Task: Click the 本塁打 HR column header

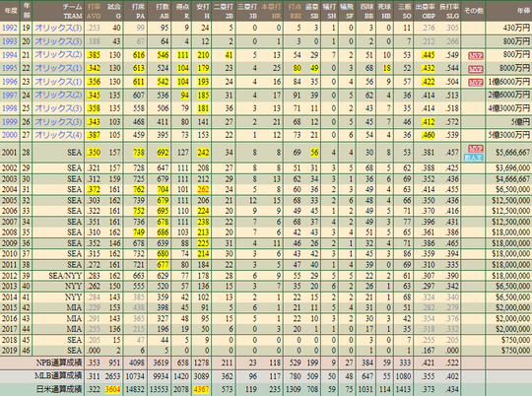Action: coord(272,11)
